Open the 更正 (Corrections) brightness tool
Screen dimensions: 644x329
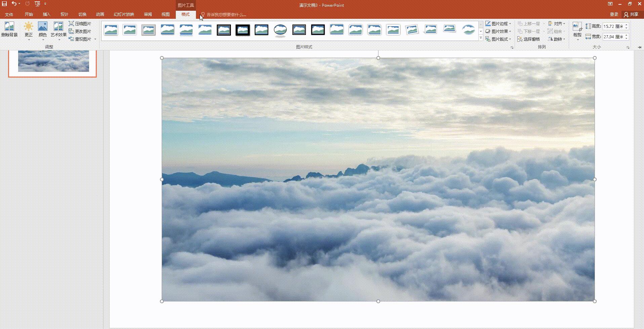29,27
